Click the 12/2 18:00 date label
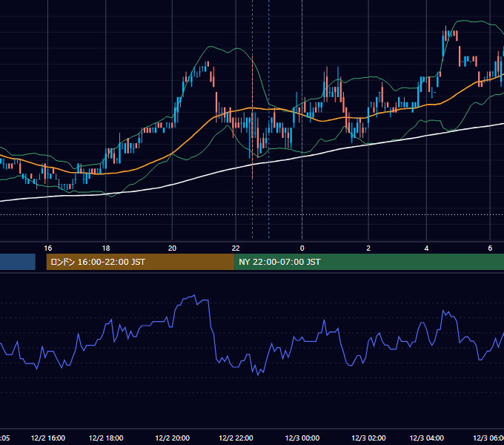The width and height of the screenshot is (504, 445). point(106,438)
